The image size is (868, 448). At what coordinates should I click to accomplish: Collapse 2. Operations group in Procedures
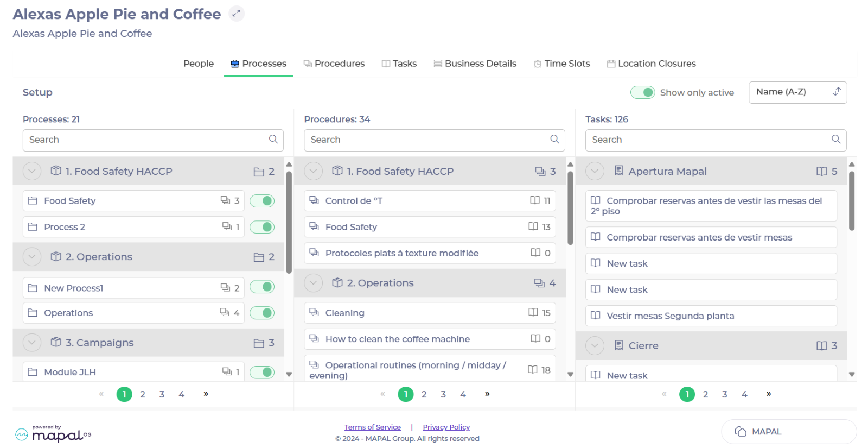(314, 282)
